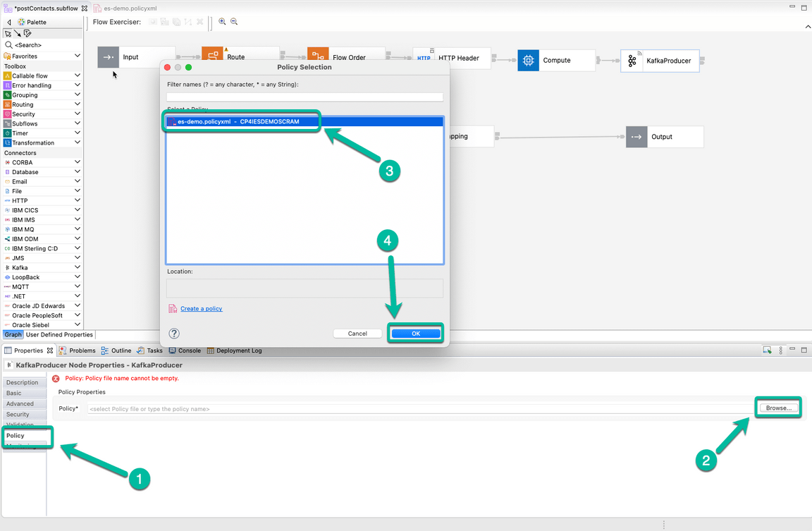The image size is (812, 531).
Task: Click the Flow Order node icon
Action: click(318, 53)
